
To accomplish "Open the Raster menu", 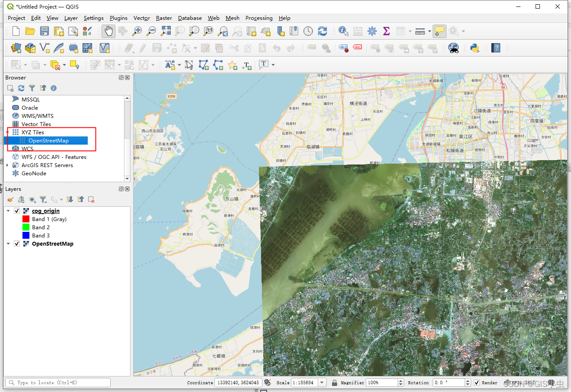I will coord(164,18).
